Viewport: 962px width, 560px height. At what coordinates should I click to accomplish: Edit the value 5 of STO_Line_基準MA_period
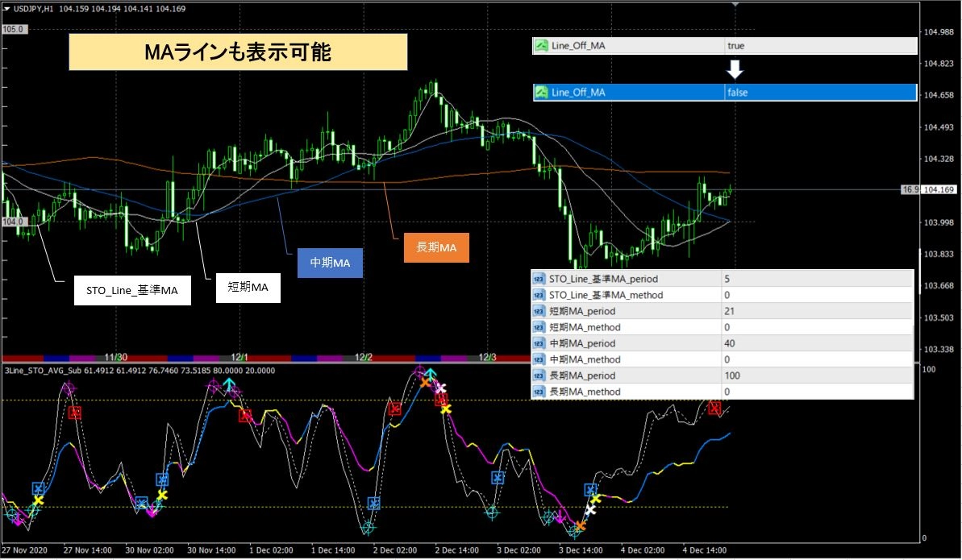pyautogui.click(x=727, y=279)
